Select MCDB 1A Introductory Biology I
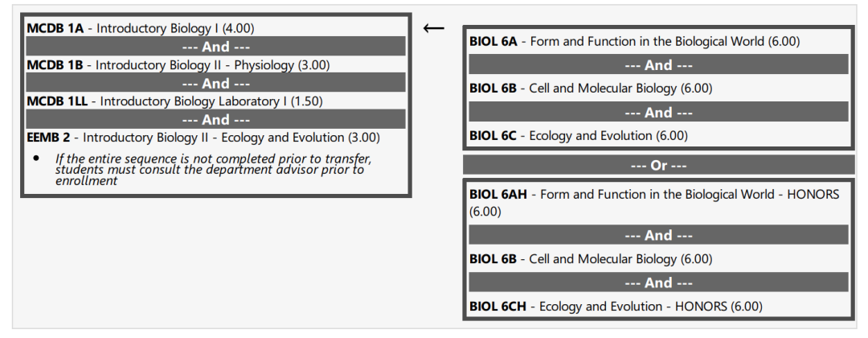Viewport: 868px width, 338px height. click(x=141, y=28)
